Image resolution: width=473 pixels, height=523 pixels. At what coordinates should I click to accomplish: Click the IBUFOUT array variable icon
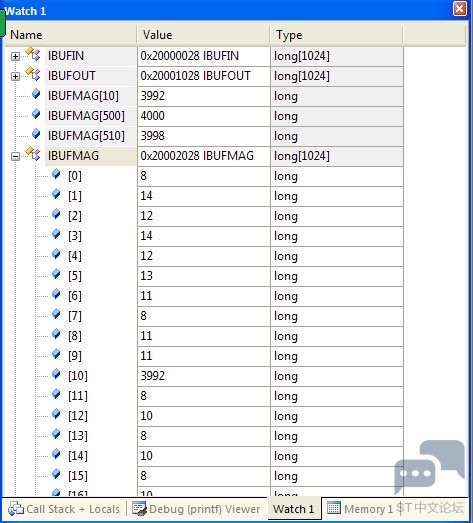(33, 74)
